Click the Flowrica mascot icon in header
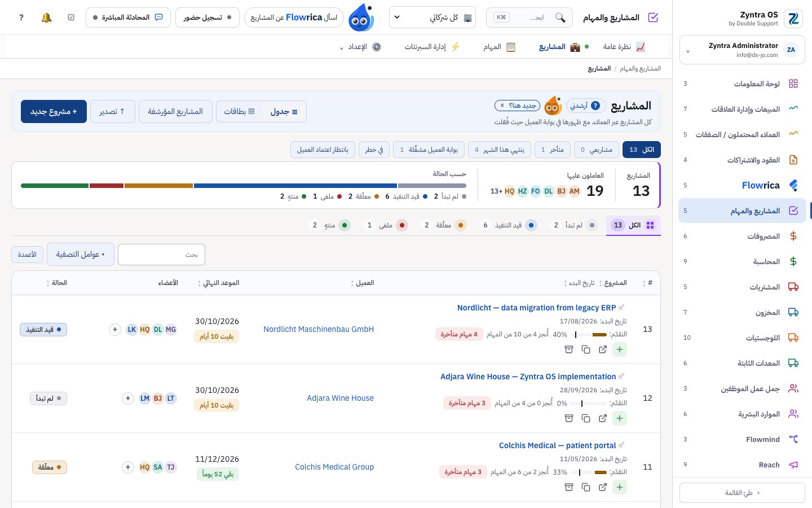The image size is (812, 508). click(361, 17)
